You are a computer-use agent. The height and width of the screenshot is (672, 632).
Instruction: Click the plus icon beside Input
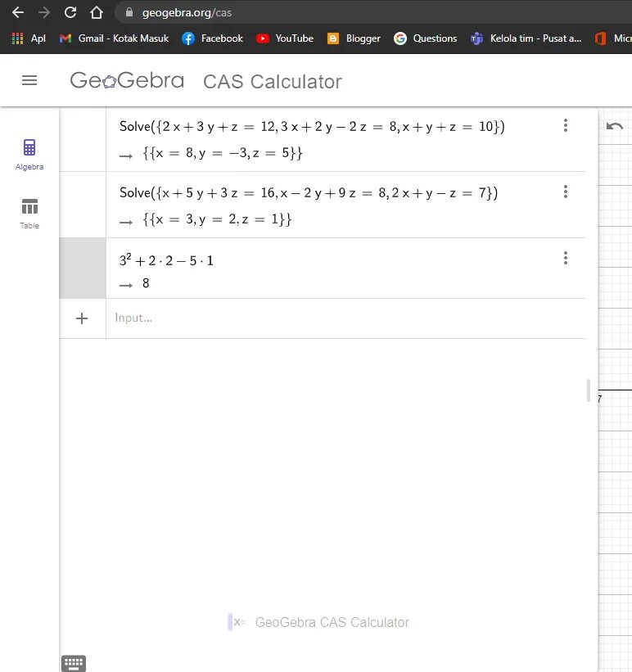tap(82, 318)
